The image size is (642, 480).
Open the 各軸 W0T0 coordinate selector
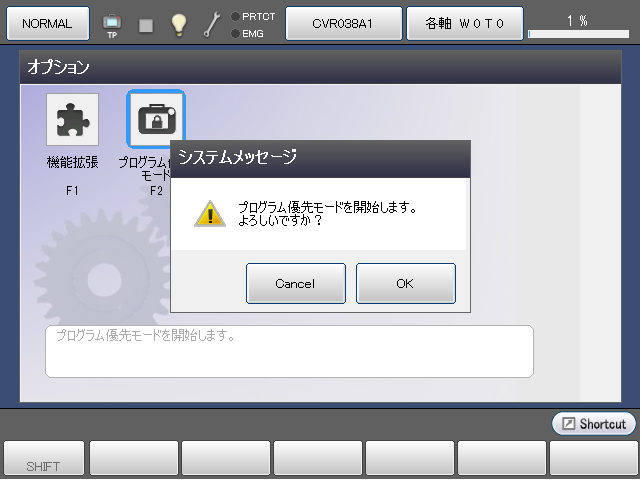point(462,23)
